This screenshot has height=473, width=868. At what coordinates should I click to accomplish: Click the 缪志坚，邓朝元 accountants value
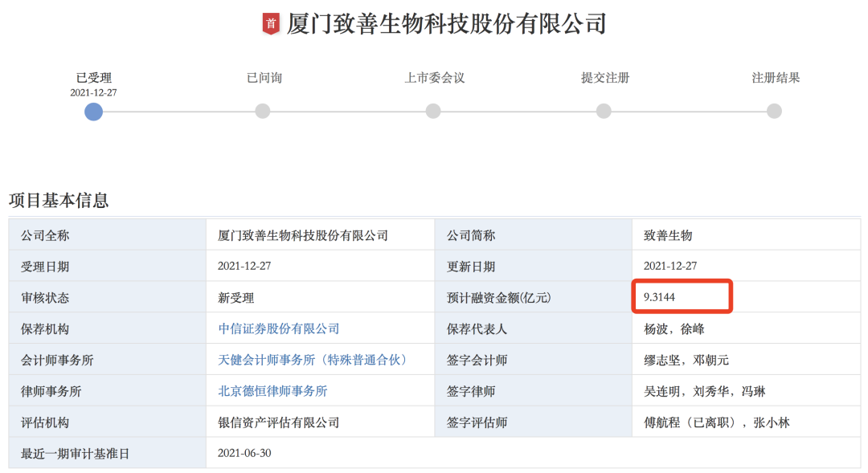[686, 360]
